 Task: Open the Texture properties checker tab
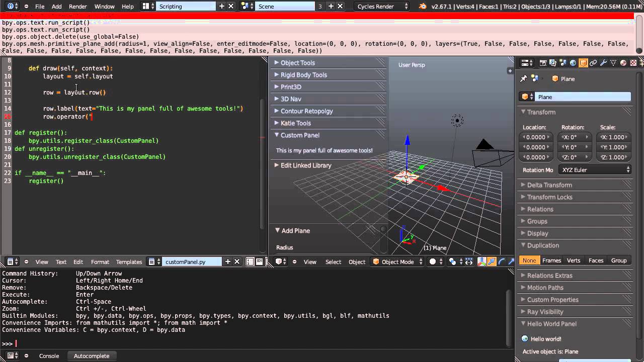click(633, 63)
